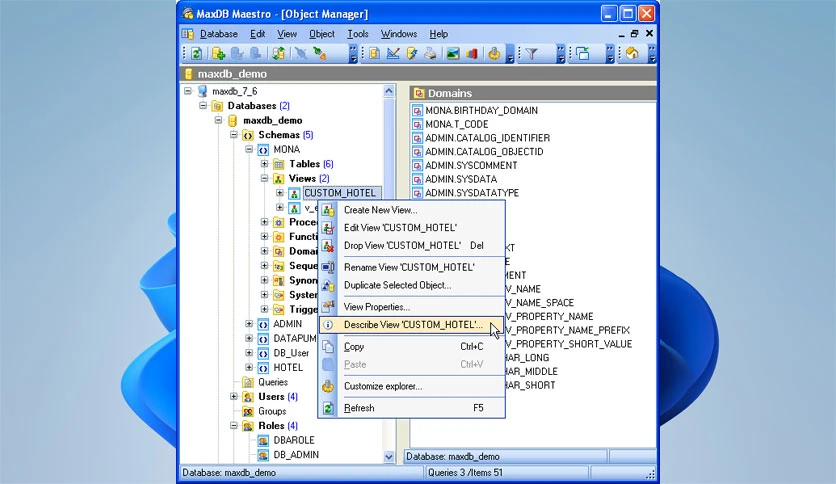Click the Queries folder icon in tree
This screenshot has height=484, width=836.
tap(248, 382)
